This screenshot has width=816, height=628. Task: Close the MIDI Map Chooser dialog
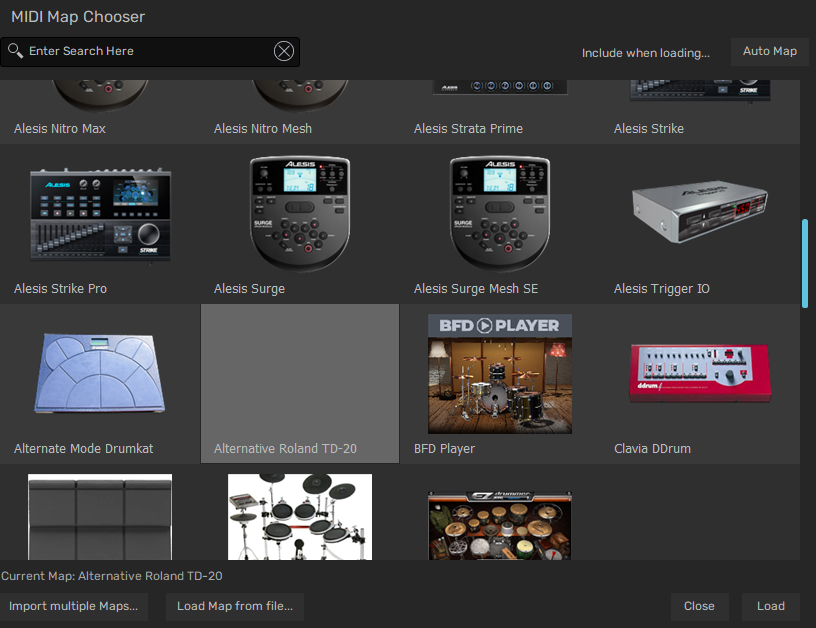(699, 606)
